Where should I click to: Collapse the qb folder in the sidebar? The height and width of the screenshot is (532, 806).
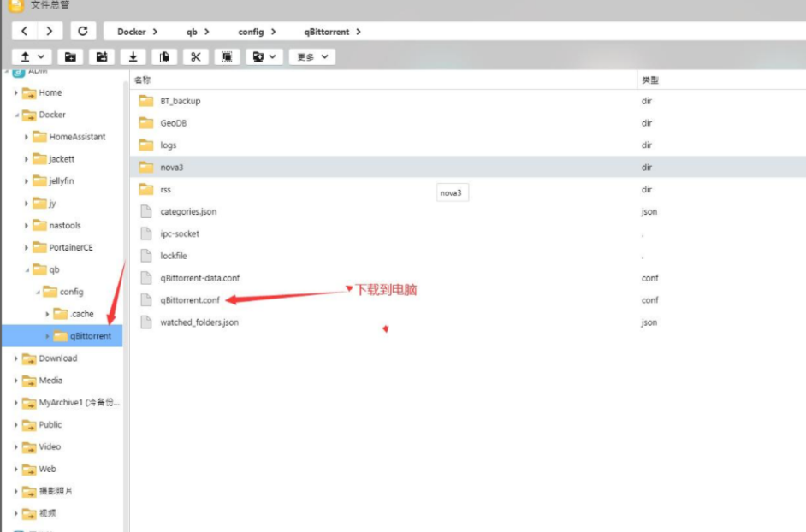tap(27, 269)
